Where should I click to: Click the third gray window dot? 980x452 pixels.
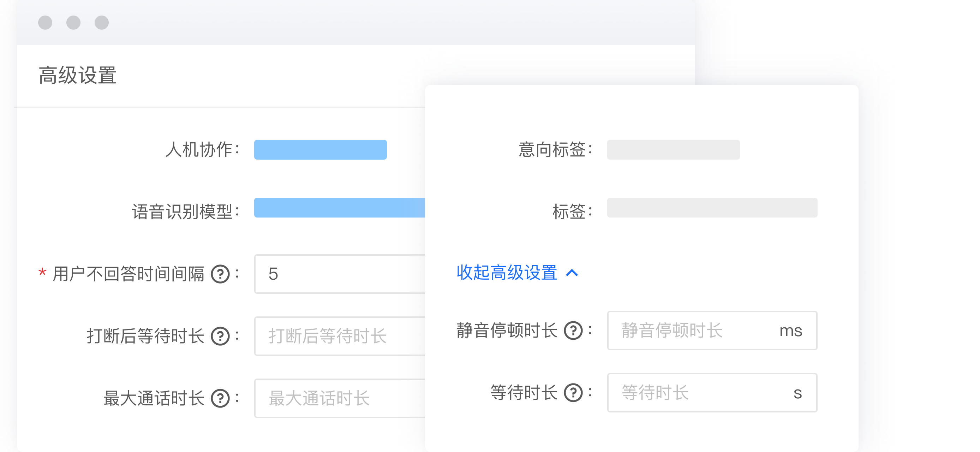(102, 23)
